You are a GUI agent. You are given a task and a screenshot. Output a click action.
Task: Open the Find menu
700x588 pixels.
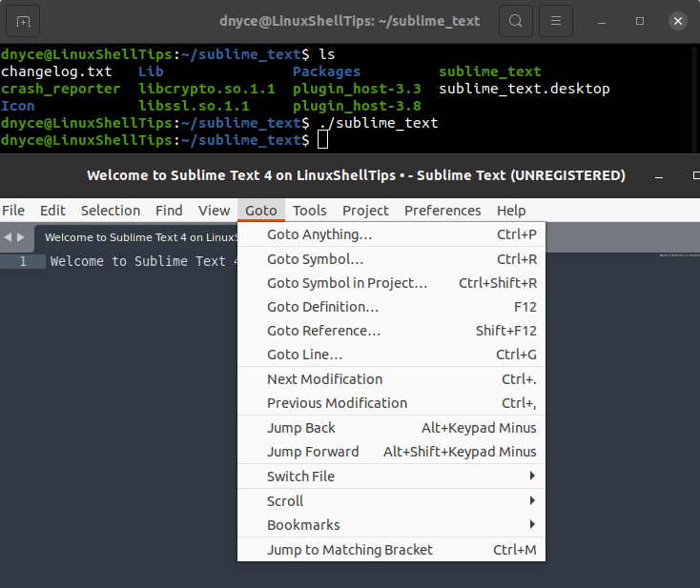tap(169, 210)
